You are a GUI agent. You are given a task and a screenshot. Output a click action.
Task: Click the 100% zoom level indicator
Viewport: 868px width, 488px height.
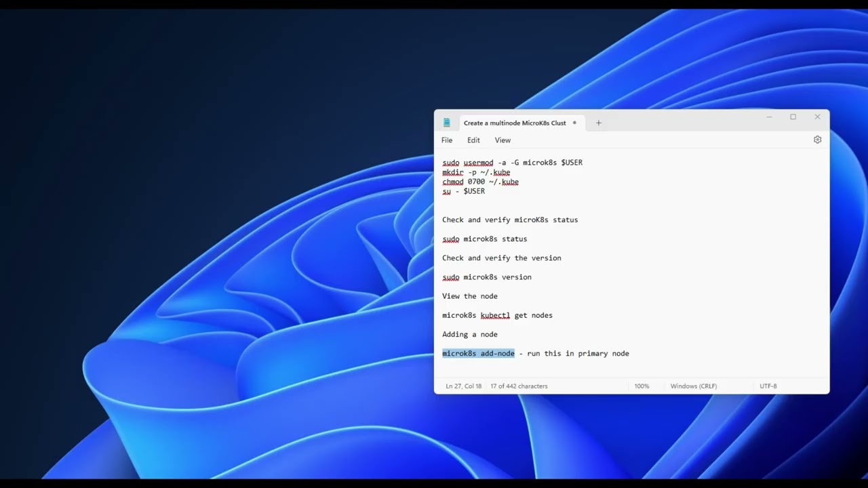click(642, 386)
